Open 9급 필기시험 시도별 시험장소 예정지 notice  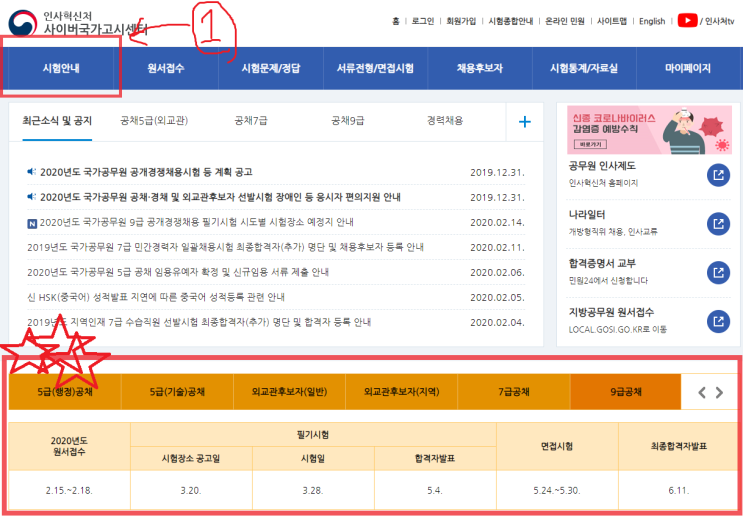[x=197, y=222]
